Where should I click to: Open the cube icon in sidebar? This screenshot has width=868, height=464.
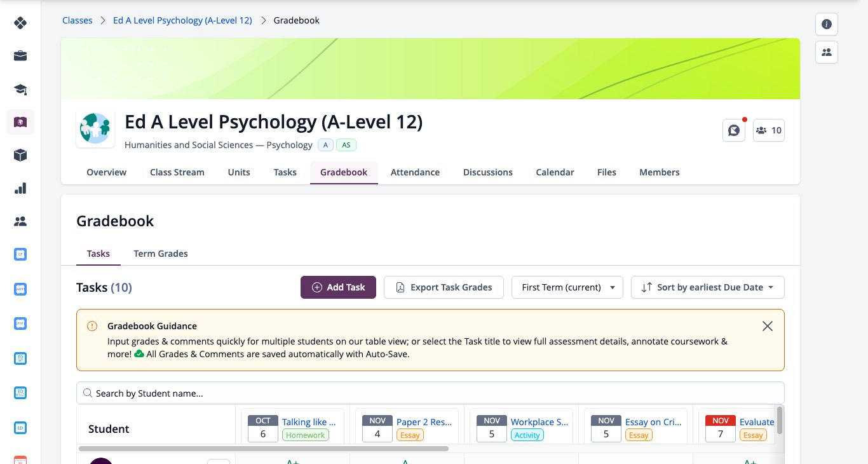click(x=20, y=155)
